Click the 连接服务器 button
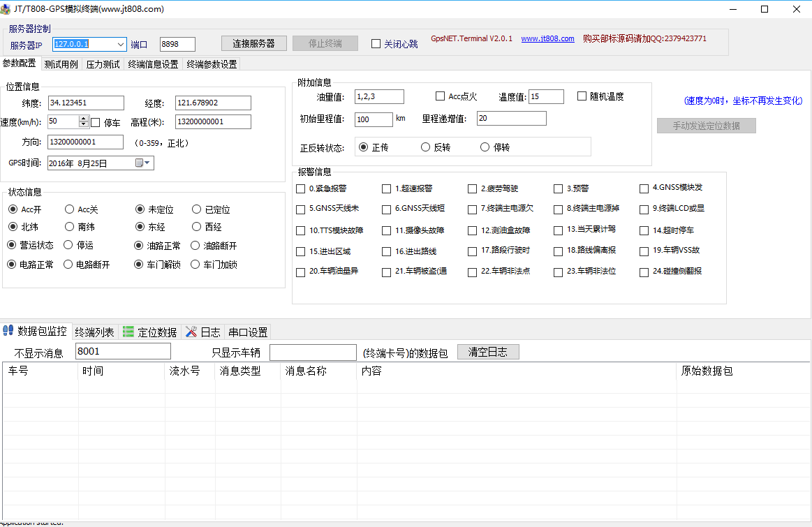The width and height of the screenshot is (812, 527). pyautogui.click(x=253, y=43)
